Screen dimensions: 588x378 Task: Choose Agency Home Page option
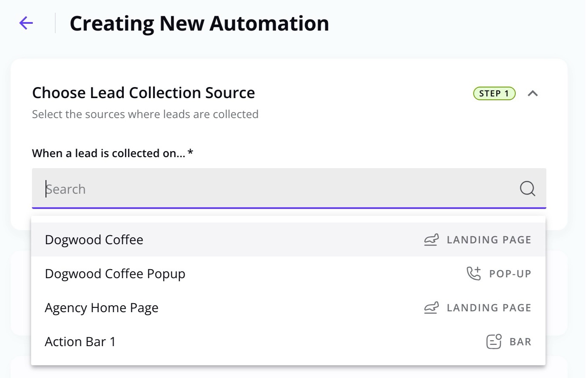pos(288,307)
